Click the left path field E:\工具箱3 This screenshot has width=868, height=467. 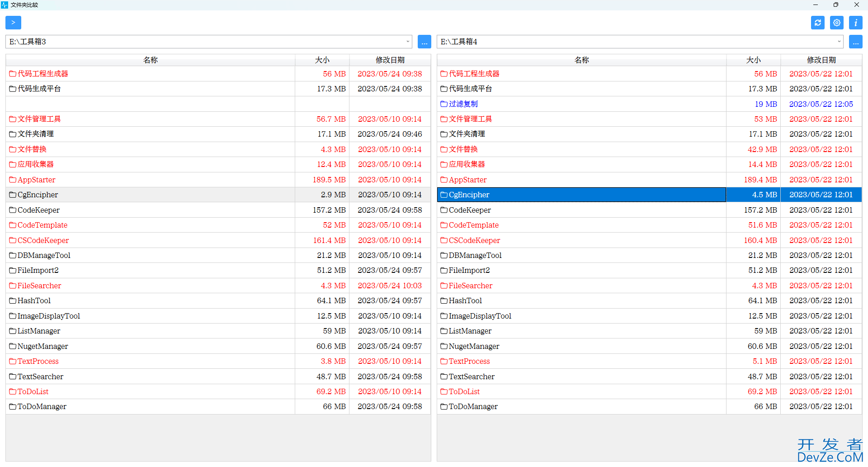[203, 42]
